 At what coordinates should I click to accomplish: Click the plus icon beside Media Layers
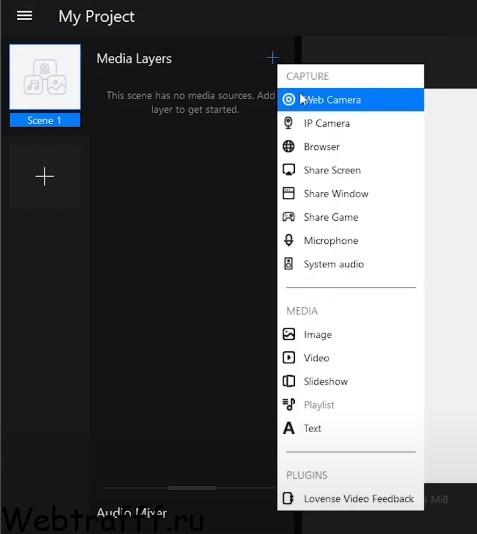272,58
